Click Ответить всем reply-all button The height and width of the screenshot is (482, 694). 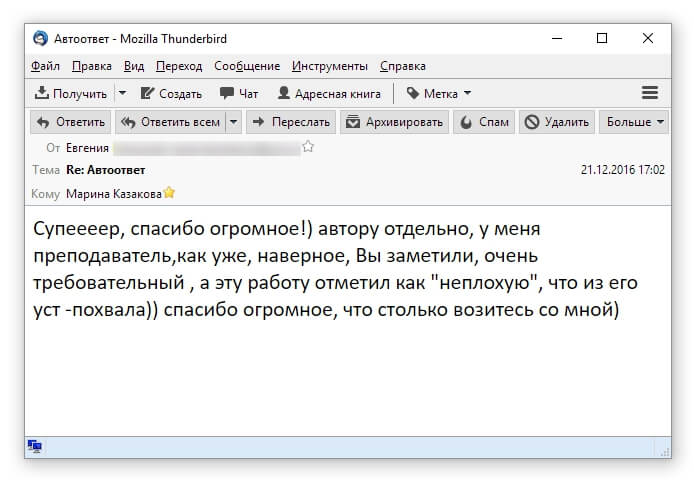171,122
